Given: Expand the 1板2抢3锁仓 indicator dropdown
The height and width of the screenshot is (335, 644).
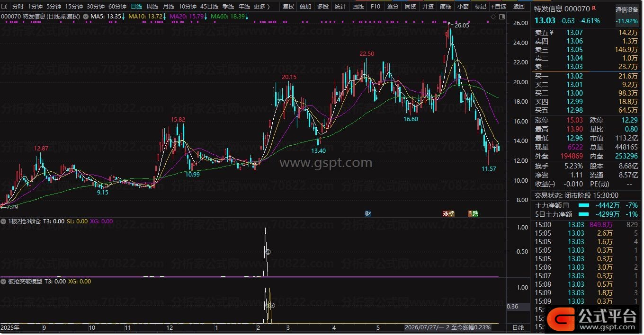Looking at the screenshot, I should pos(4,221).
